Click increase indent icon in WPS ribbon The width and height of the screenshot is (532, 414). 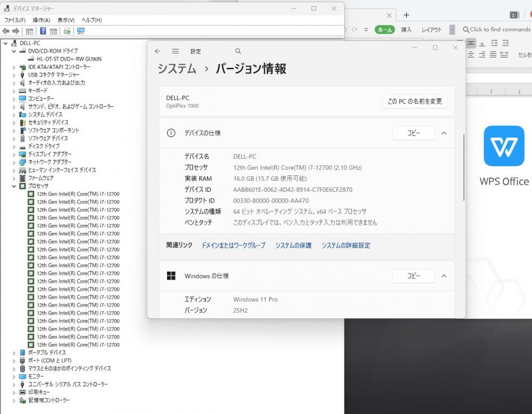506,43
